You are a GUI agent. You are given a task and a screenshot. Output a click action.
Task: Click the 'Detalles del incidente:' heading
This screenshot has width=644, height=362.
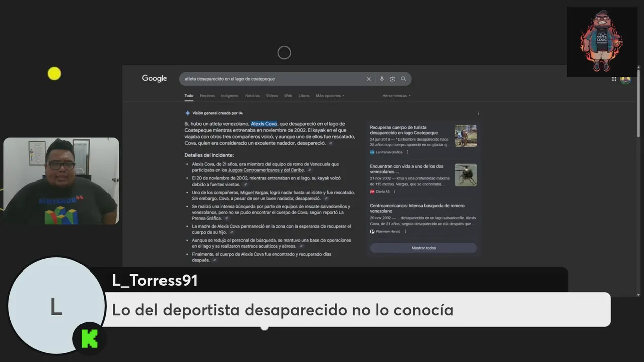(209, 155)
